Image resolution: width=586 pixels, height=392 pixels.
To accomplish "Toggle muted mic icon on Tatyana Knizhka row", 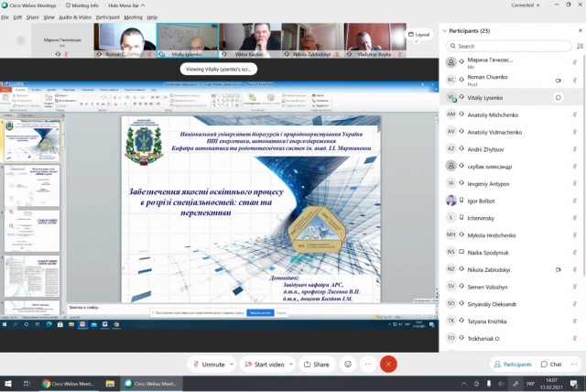I will tap(575, 321).
